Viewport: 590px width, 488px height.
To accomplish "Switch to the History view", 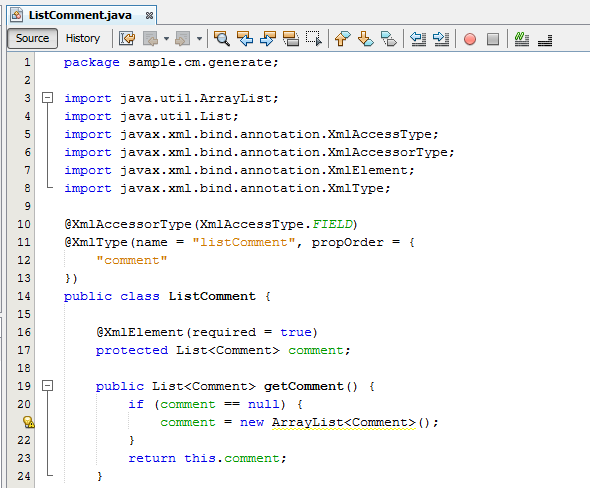I will 83,38.
